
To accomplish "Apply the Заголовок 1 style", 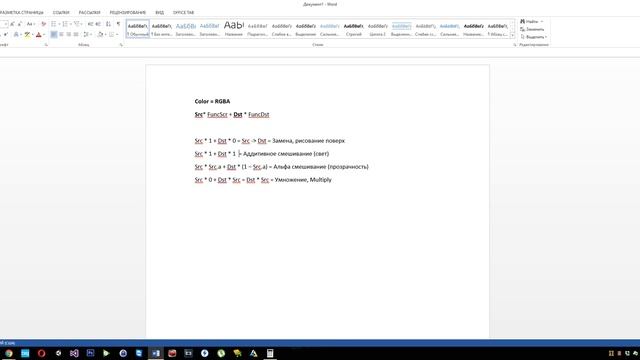I will pos(186,29).
